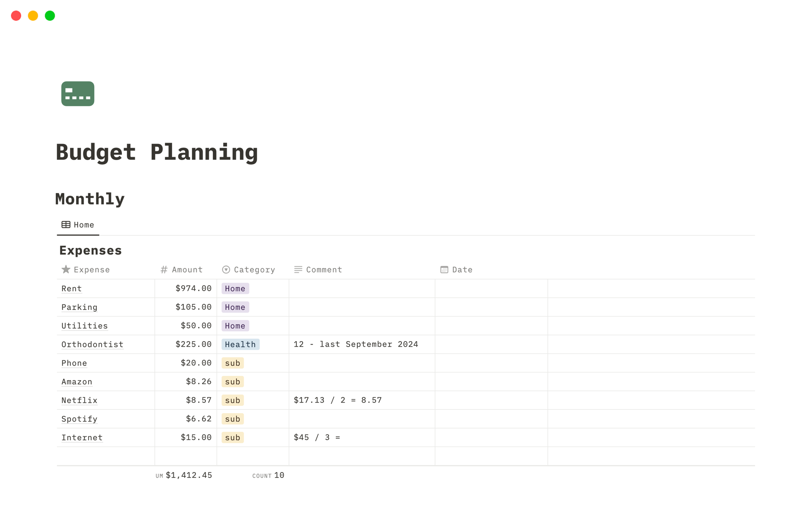
Task: Click the Expenses table title
Action: pyautogui.click(x=90, y=250)
